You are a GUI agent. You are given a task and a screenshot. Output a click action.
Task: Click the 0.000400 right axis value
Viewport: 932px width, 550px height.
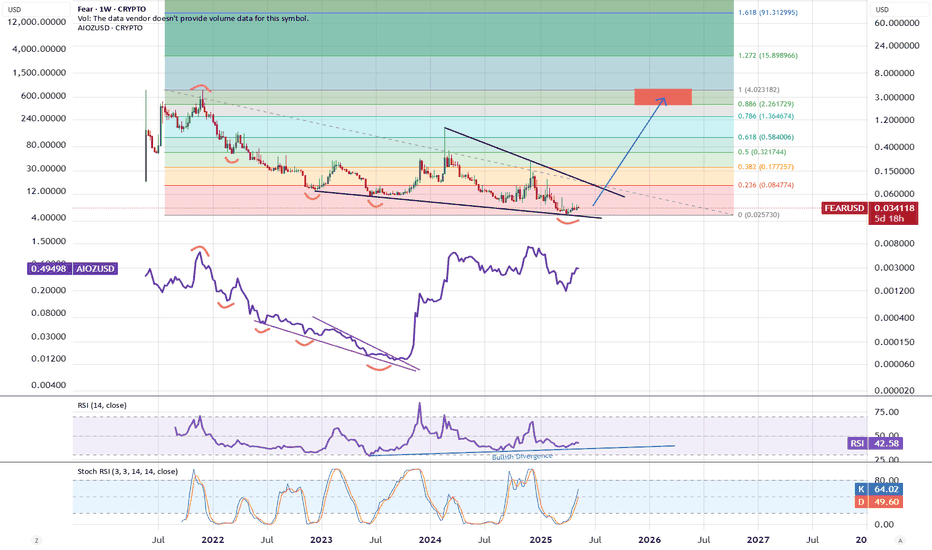coord(894,318)
